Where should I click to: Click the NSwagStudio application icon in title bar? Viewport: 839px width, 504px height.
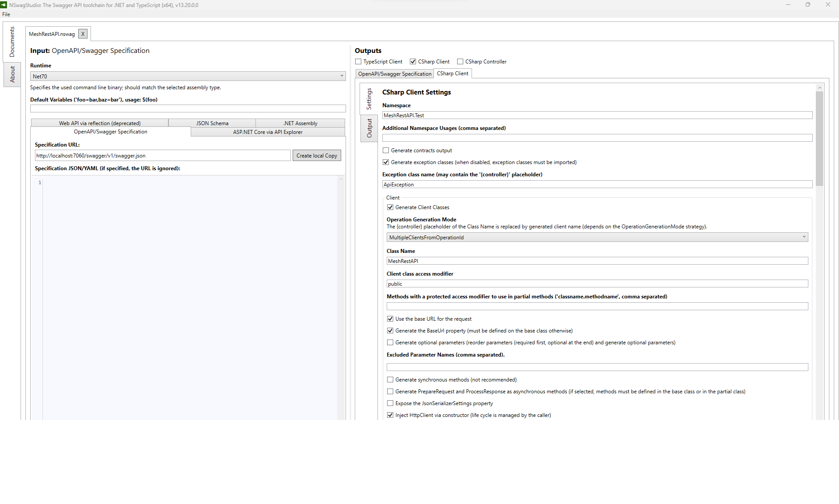click(x=4, y=5)
